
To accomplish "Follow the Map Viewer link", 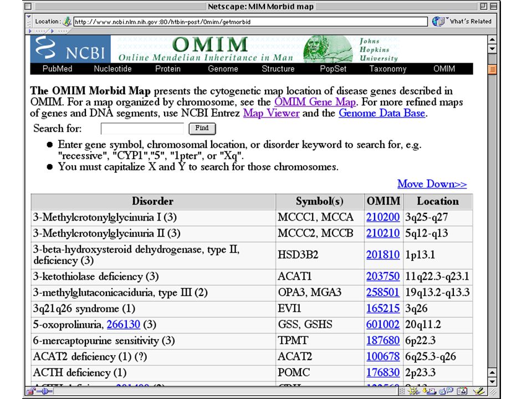I will 272,113.
